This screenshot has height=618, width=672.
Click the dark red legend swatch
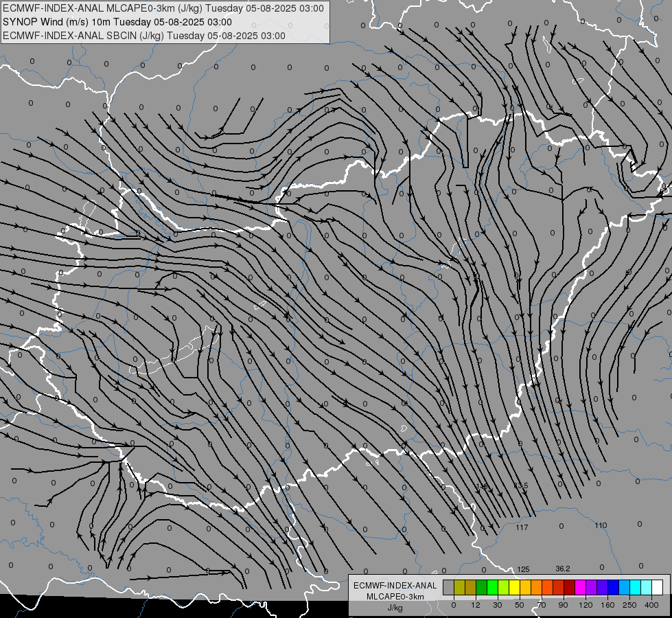coord(570,587)
